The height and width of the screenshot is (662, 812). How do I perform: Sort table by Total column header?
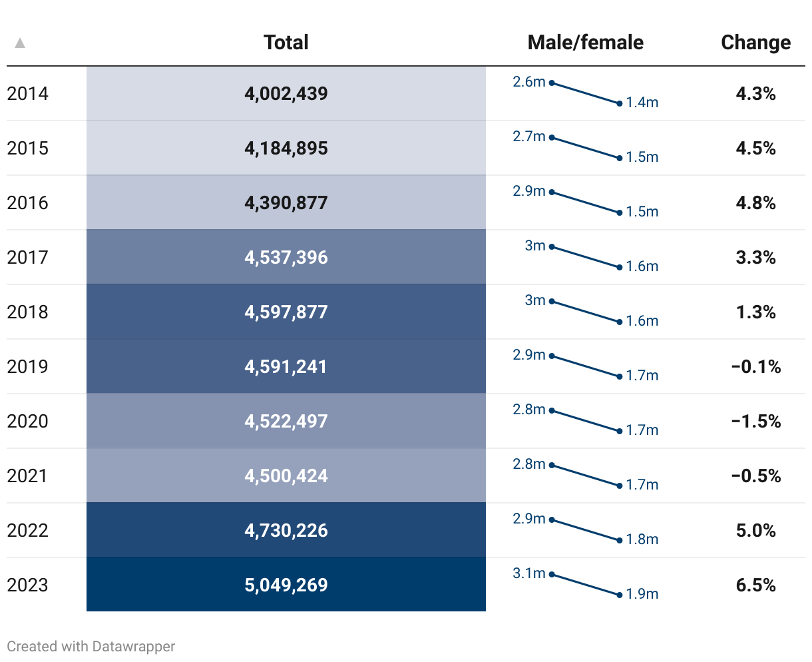pos(286,43)
